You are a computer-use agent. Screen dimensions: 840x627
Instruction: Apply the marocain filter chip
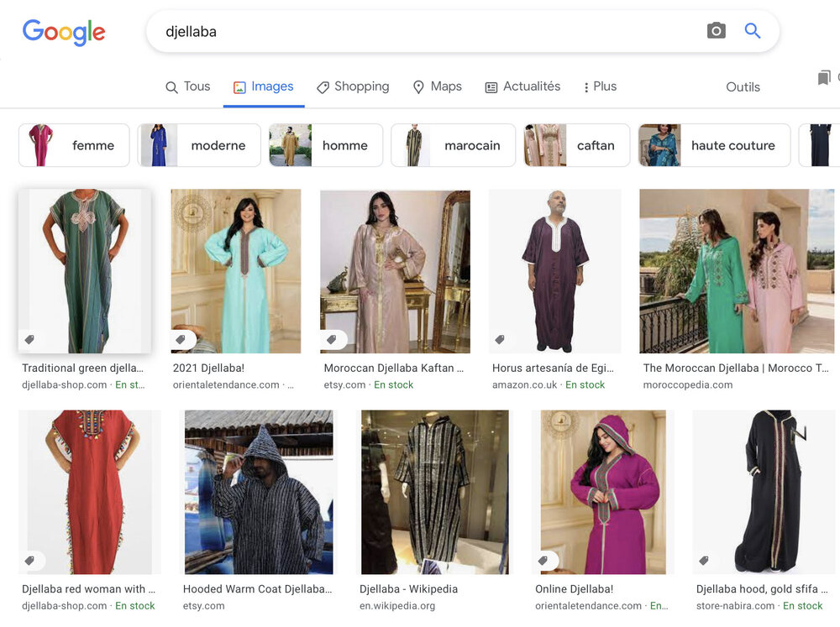coord(453,145)
